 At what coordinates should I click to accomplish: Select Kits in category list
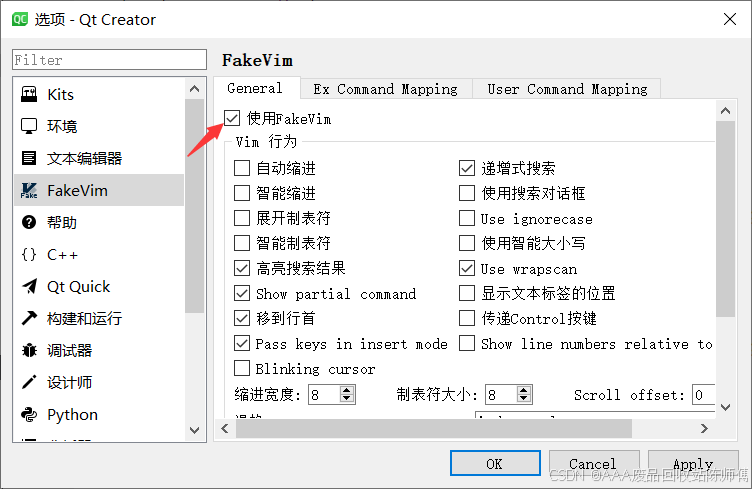[x=99, y=94]
